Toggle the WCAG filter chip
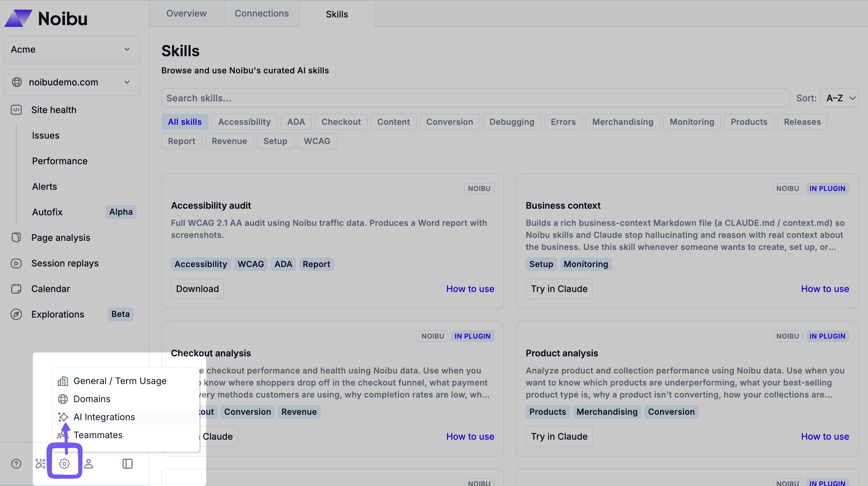 [317, 141]
